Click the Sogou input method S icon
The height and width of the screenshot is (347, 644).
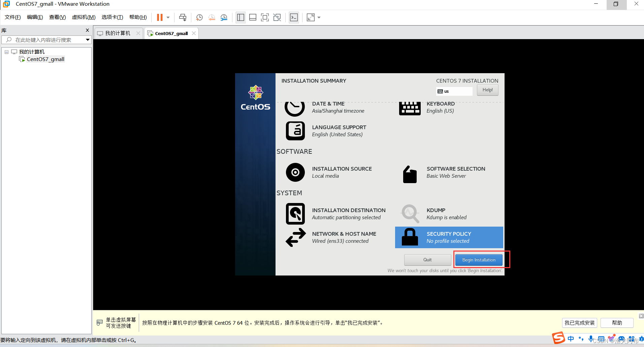[558, 338]
